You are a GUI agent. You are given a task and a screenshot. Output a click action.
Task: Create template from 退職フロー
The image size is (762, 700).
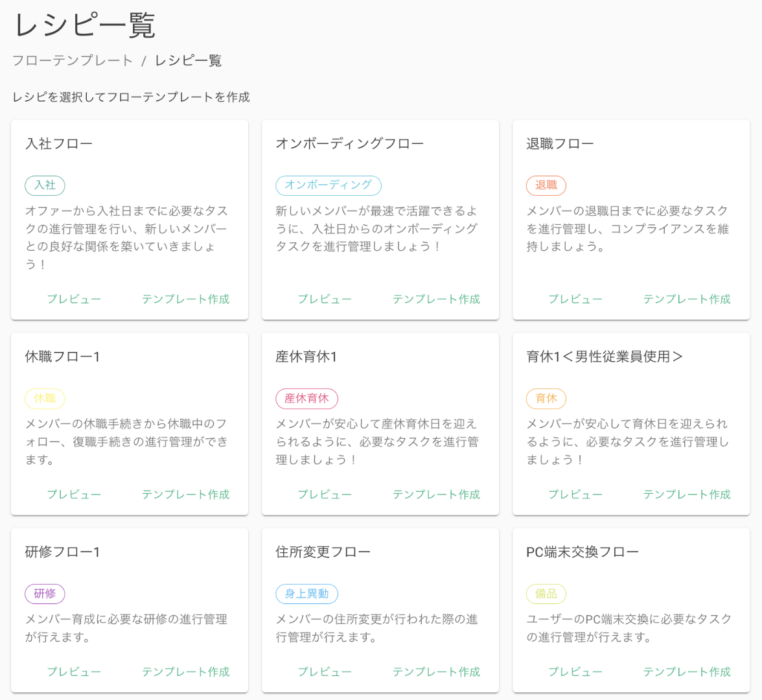coord(687,299)
